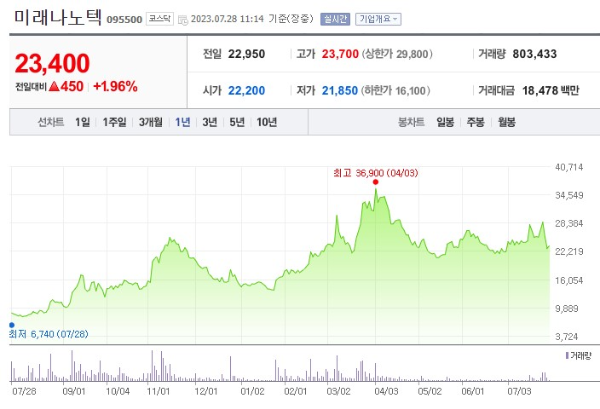
Task: Select the 1일 line chart tab
Action: 82,122
